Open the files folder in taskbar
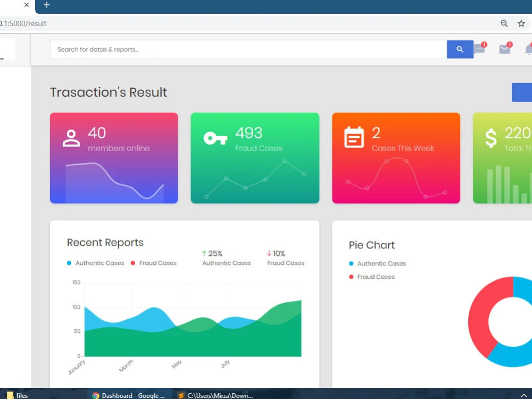Viewport: 532px width, 399px height. coord(18,395)
